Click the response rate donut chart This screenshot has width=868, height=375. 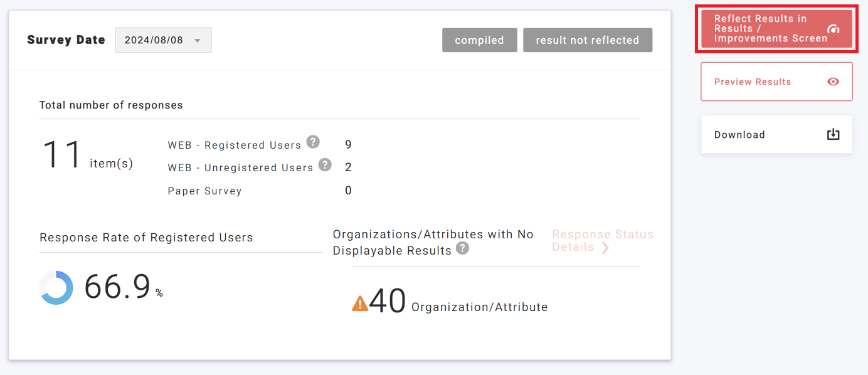(56, 288)
